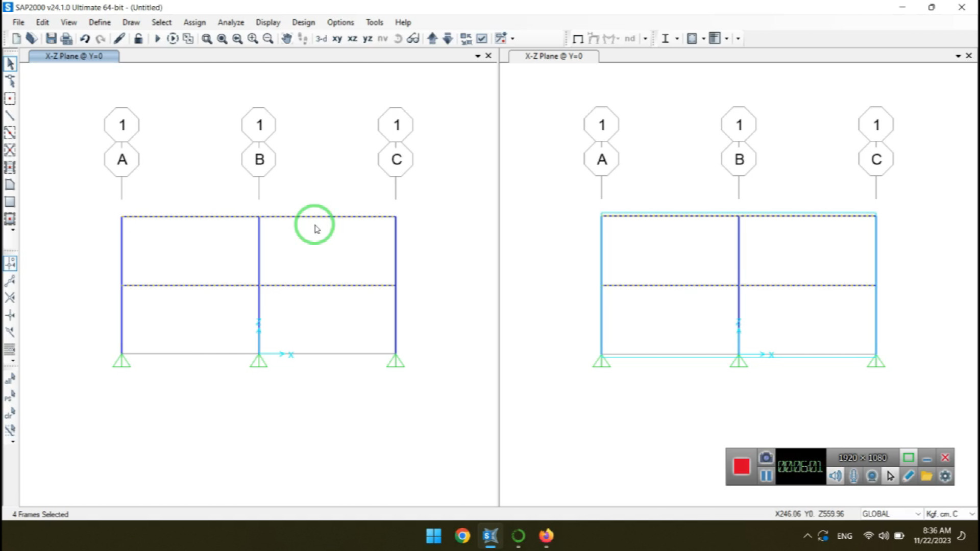Toggle the Perspective glasses icon
The image size is (980, 551).
(413, 39)
